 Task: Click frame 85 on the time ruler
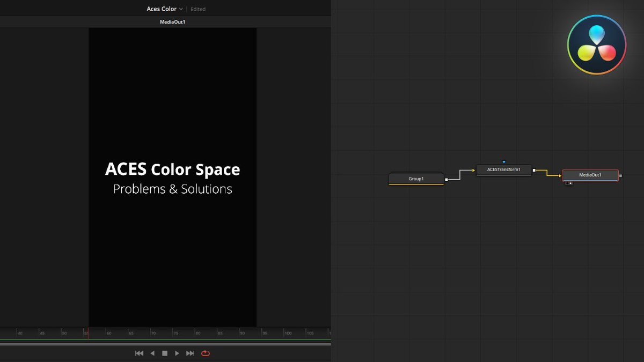[x=219, y=333]
